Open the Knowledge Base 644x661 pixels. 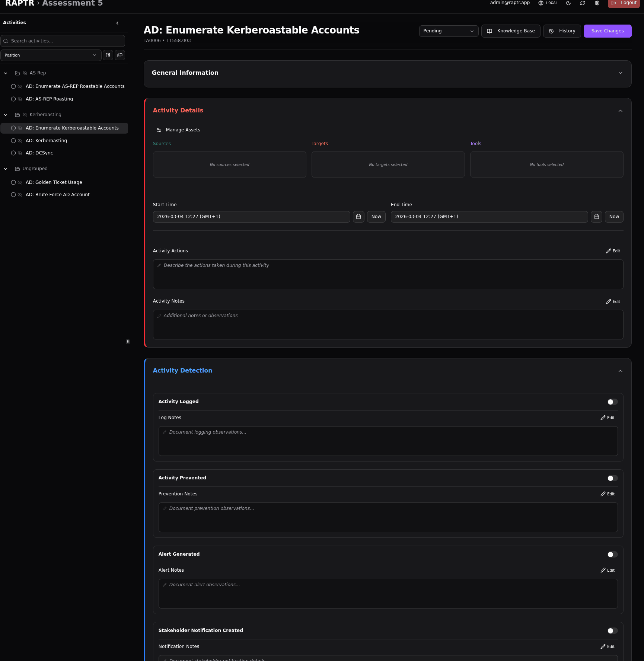pos(511,31)
